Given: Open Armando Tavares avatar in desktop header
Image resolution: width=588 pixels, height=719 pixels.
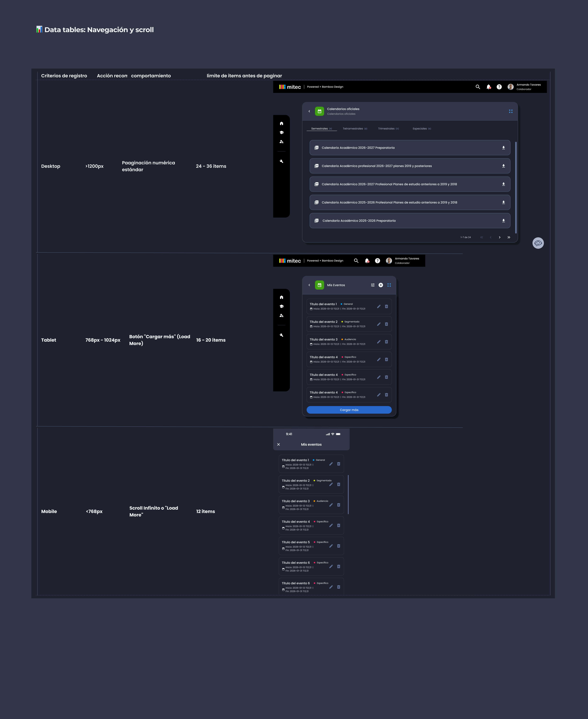Looking at the screenshot, I should click(x=510, y=87).
